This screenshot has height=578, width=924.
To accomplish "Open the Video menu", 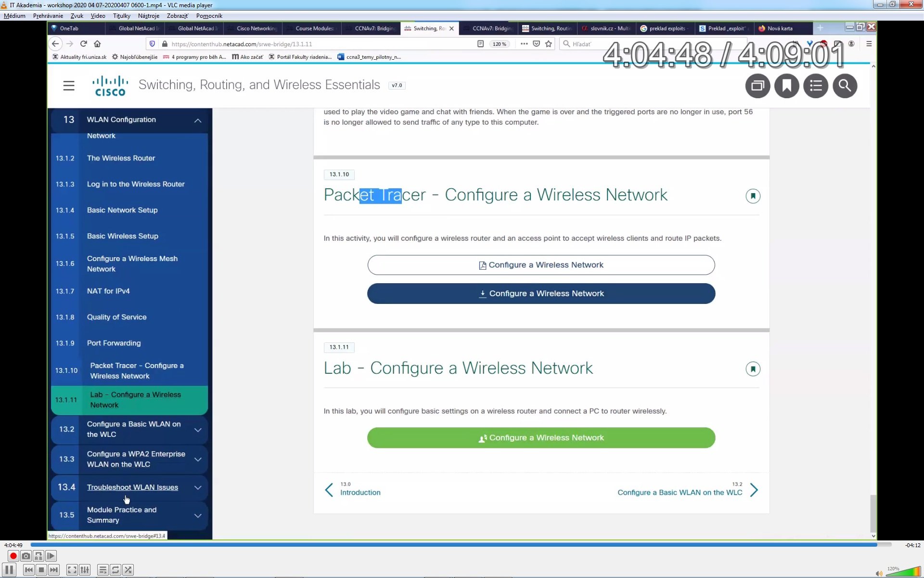I will click(x=98, y=16).
